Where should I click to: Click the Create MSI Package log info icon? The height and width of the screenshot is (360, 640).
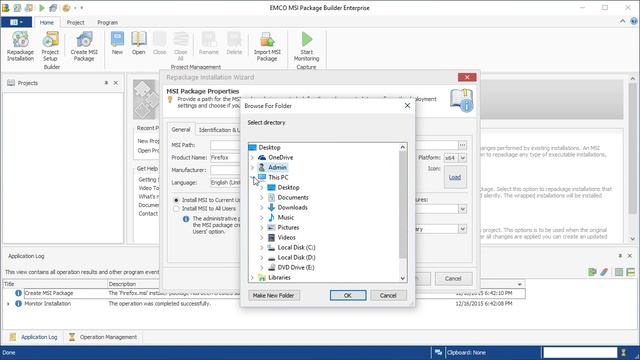click(x=18, y=293)
